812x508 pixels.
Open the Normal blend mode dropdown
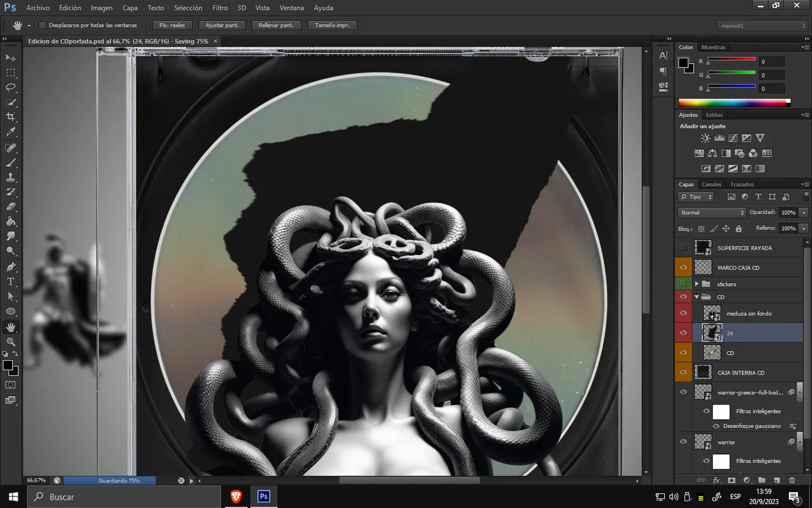712,212
